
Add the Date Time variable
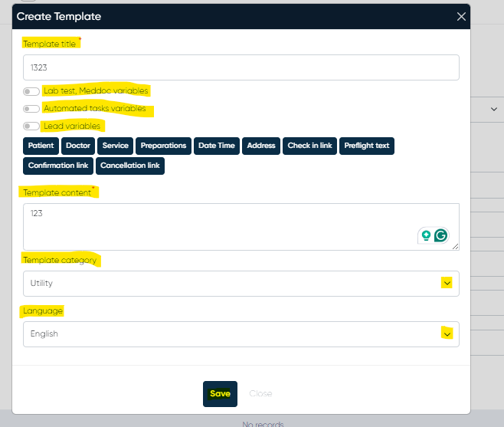click(217, 146)
